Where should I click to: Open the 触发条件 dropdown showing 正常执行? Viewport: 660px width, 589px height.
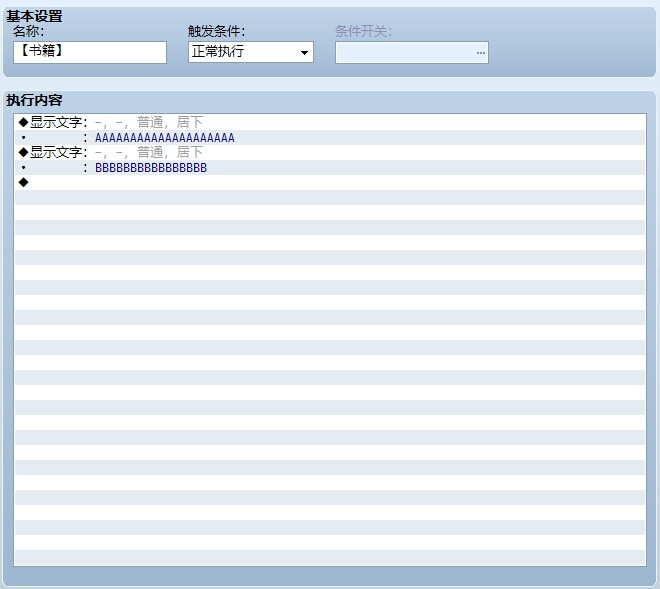pyautogui.click(x=250, y=52)
